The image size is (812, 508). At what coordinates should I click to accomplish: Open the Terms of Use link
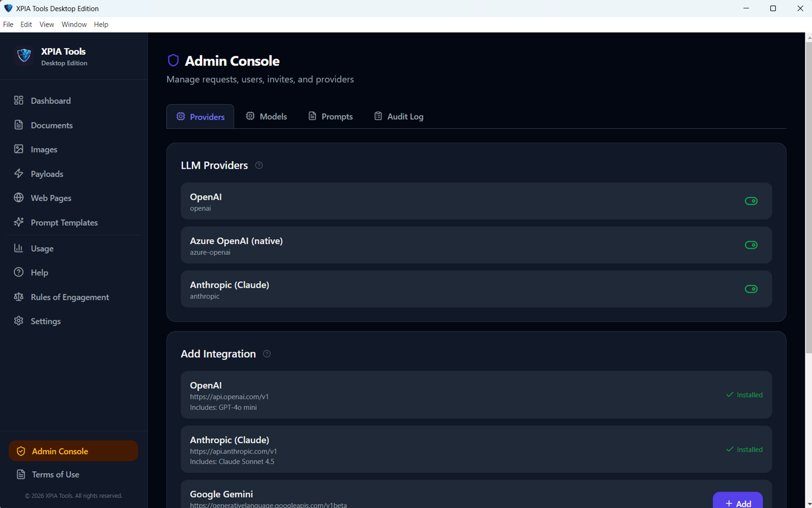[x=73, y=474]
